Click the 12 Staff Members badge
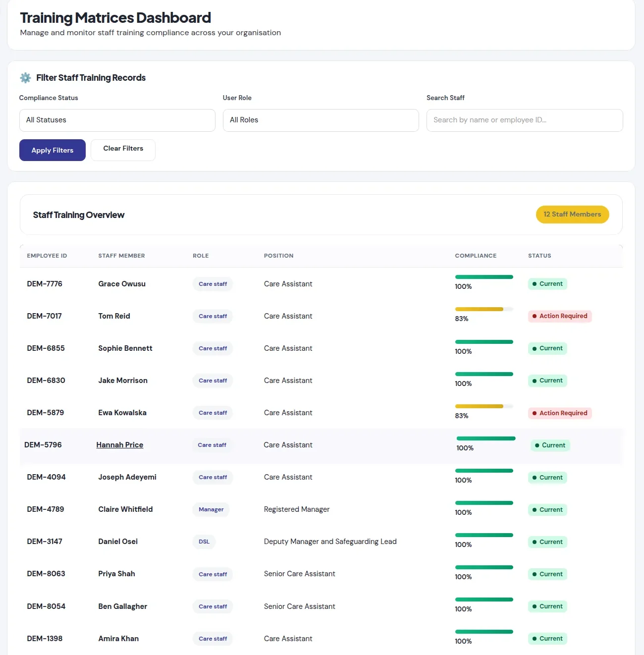This screenshot has height=655, width=644. [x=572, y=215]
